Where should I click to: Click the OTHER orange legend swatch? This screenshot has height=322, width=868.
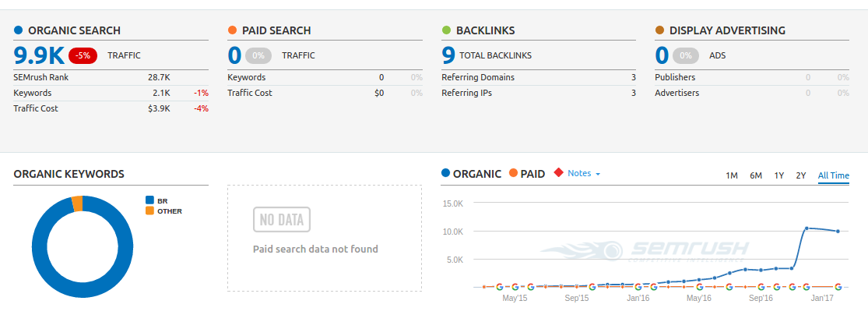(x=149, y=211)
